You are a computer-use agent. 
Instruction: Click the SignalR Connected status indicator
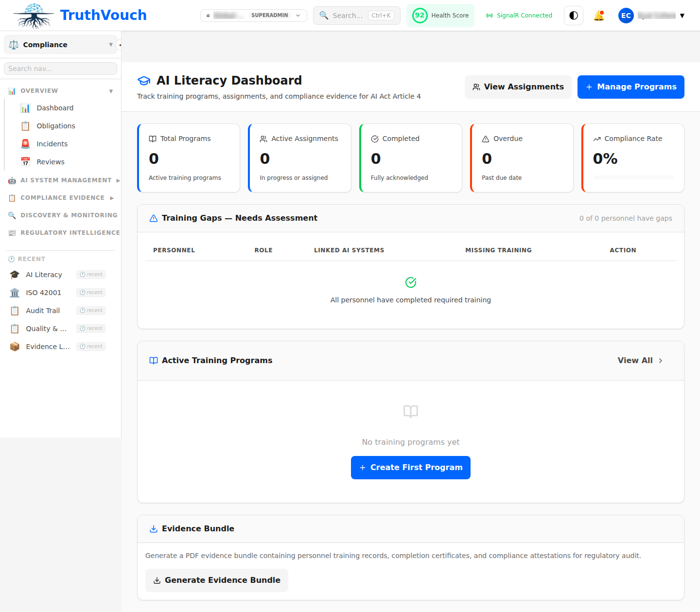[518, 15]
